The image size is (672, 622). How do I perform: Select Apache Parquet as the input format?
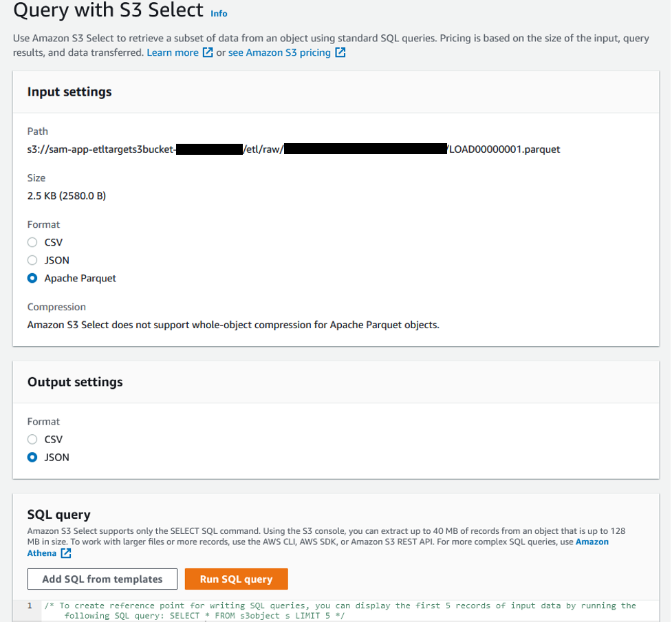pyautogui.click(x=32, y=279)
